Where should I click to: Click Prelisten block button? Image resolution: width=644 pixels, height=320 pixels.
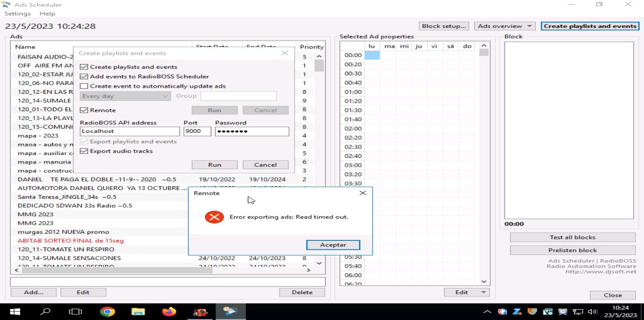point(572,250)
